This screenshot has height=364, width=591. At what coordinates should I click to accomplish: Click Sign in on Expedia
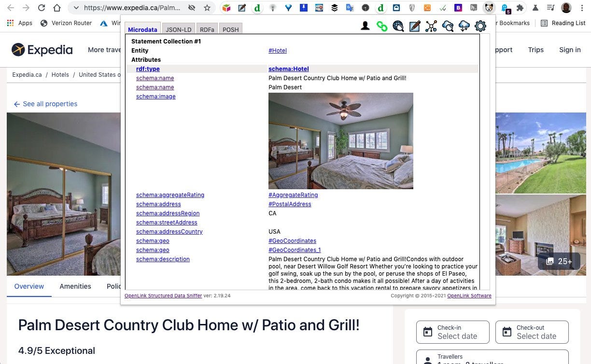click(570, 50)
